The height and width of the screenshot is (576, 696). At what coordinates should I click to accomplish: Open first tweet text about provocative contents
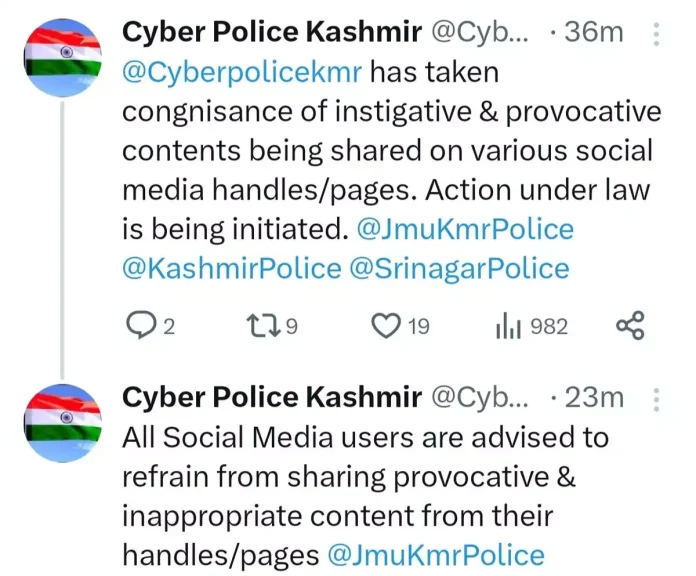pos(390,150)
